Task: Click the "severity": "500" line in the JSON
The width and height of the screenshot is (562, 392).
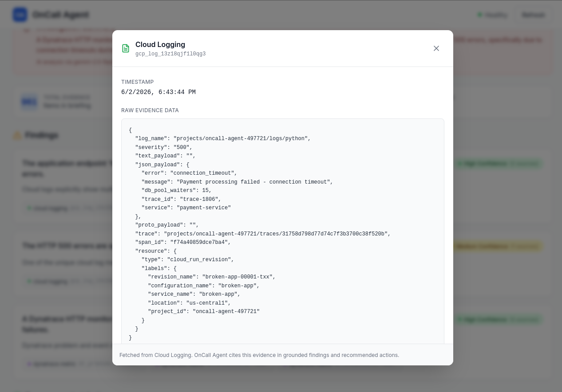Action: coord(164,147)
